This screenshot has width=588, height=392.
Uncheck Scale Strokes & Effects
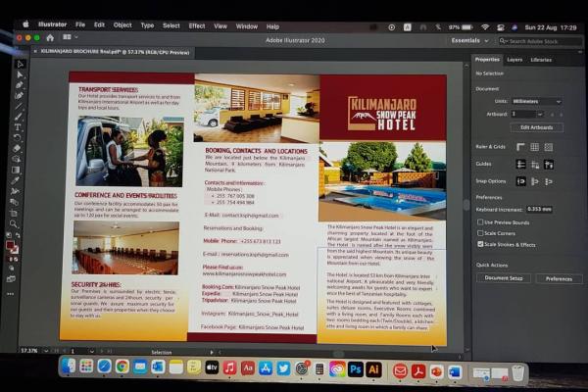[x=480, y=244]
